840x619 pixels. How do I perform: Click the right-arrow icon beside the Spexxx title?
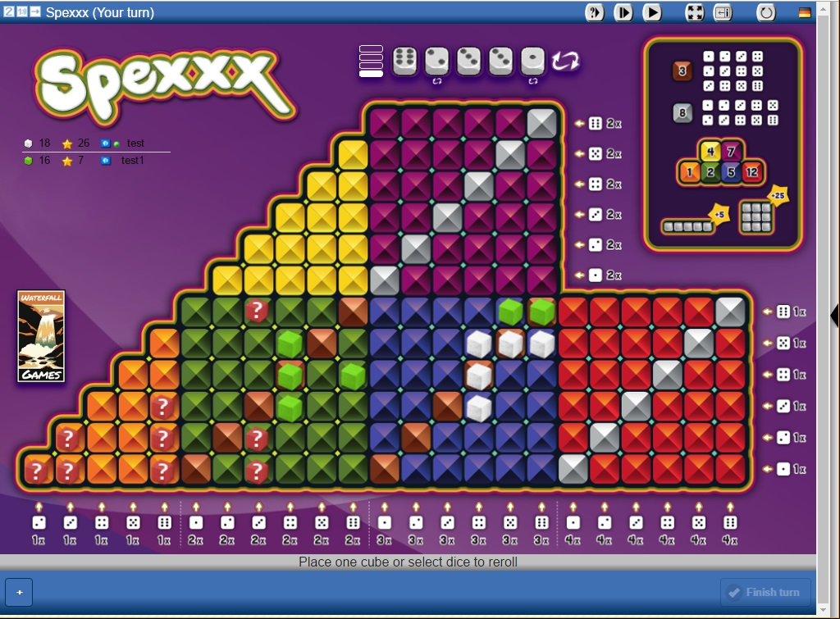click(x=34, y=11)
